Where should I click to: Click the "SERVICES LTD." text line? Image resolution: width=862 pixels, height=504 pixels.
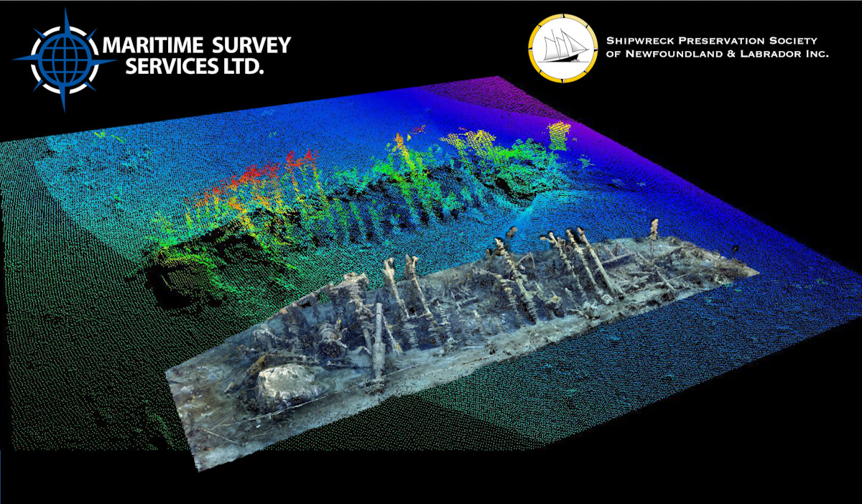(x=194, y=66)
